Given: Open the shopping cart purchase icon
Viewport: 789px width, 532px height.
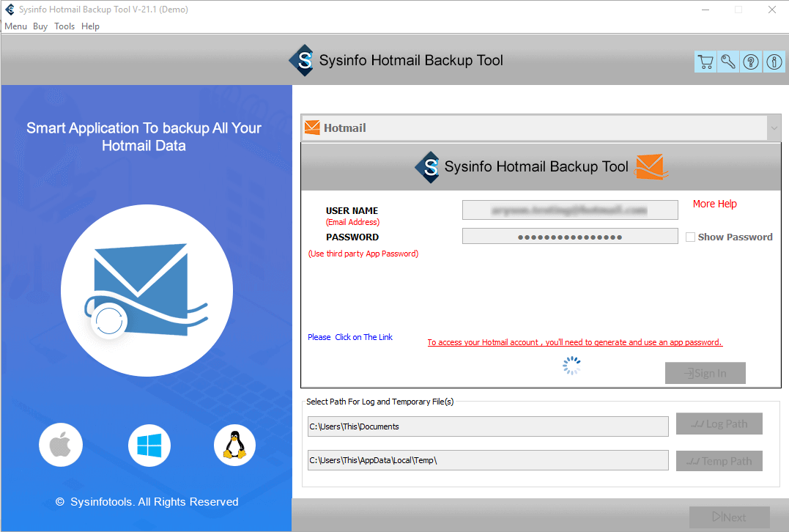Looking at the screenshot, I should pos(705,62).
